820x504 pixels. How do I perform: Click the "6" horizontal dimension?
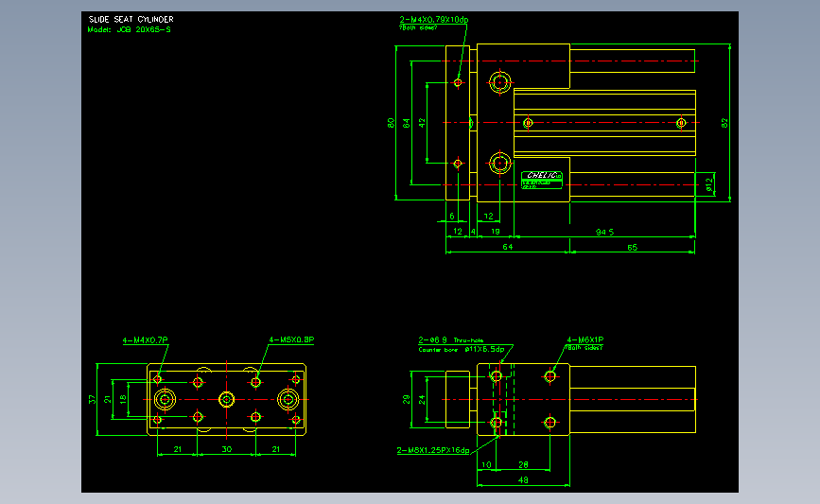(x=452, y=217)
